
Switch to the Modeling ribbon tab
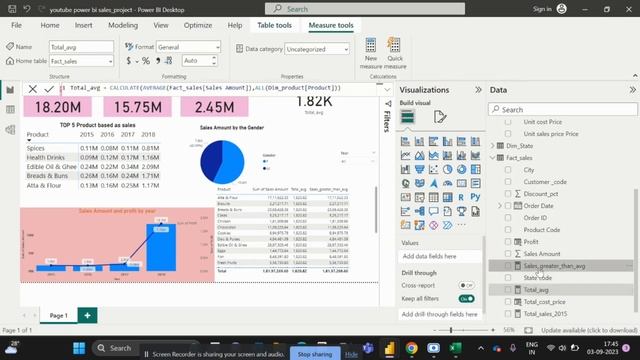tap(123, 25)
